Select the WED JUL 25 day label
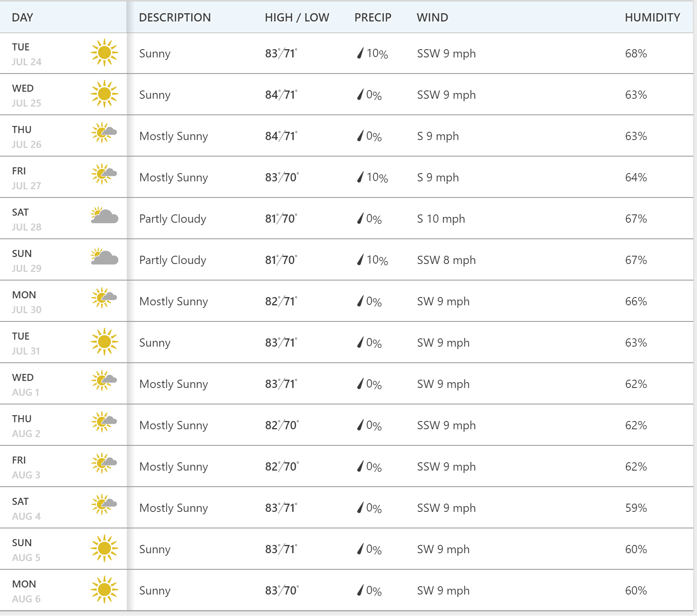Screen dimensions: 697x616 [x=27, y=95]
